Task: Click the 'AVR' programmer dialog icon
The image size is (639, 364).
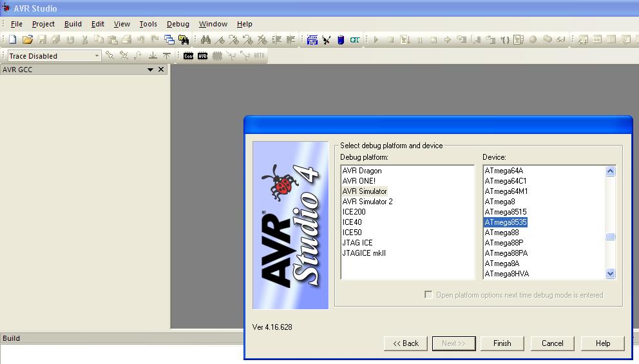Action: pyautogui.click(x=203, y=56)
